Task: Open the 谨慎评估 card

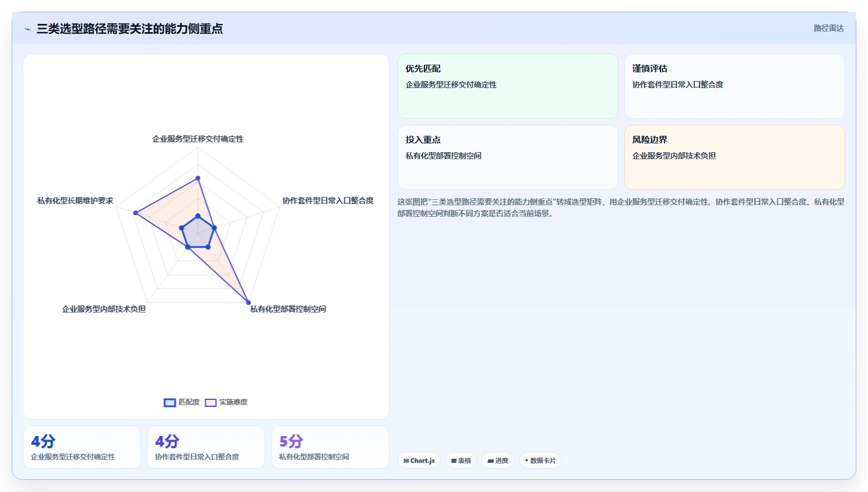Action: coord(735,86)
